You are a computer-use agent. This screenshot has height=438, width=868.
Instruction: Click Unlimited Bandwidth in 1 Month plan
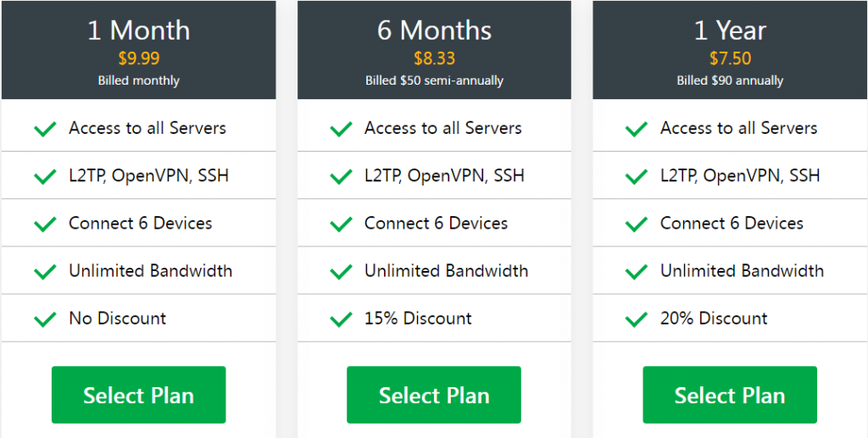point(151,271)
